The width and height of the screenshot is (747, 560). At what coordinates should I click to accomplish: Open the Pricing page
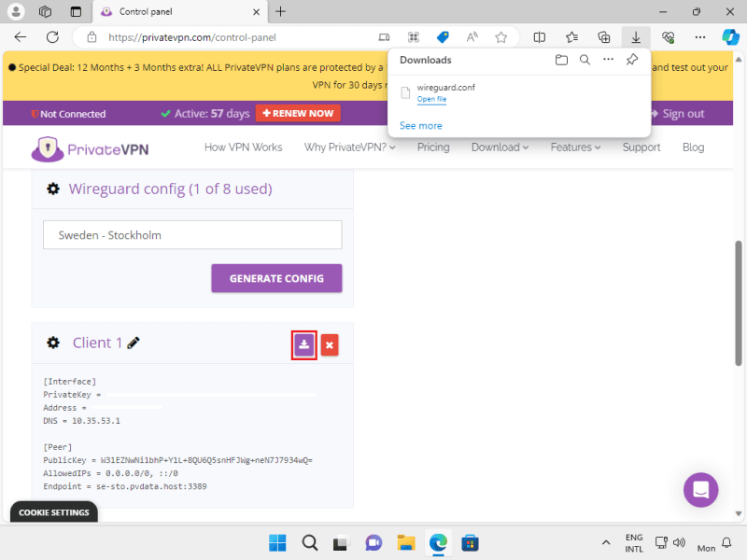[x=433, y=147]
